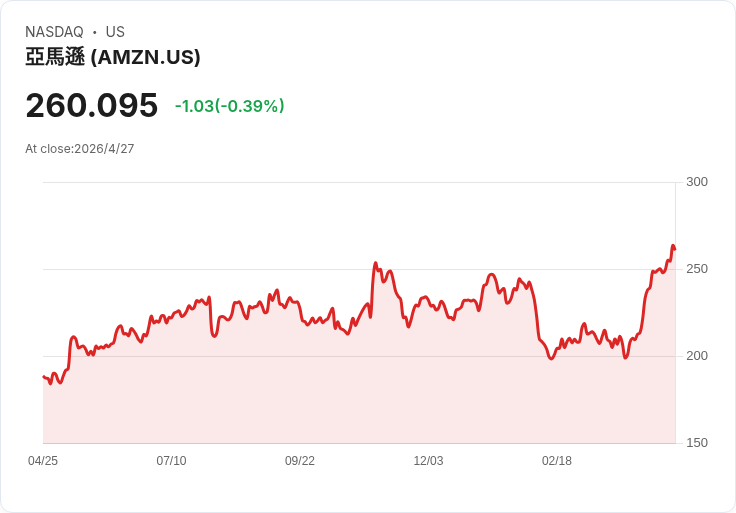Select the 12/03 date on x-axis
Screen dimensions: 736x513
[x=428, y=461]
